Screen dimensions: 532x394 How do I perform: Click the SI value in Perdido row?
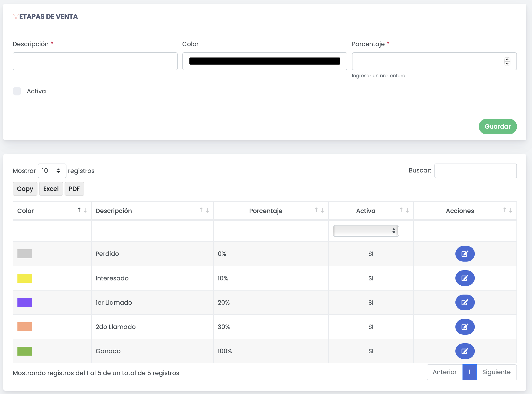pyautogui.click(x=371, y=254)
